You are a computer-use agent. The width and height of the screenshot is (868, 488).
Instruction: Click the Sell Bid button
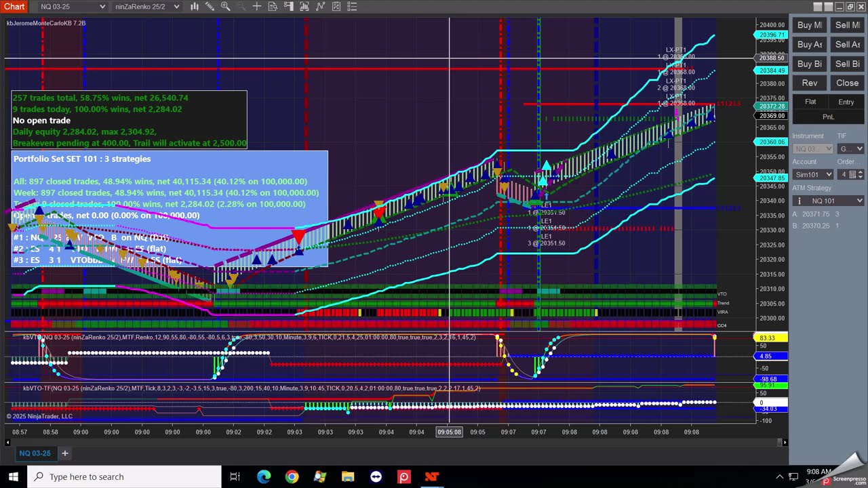[847, 64]
